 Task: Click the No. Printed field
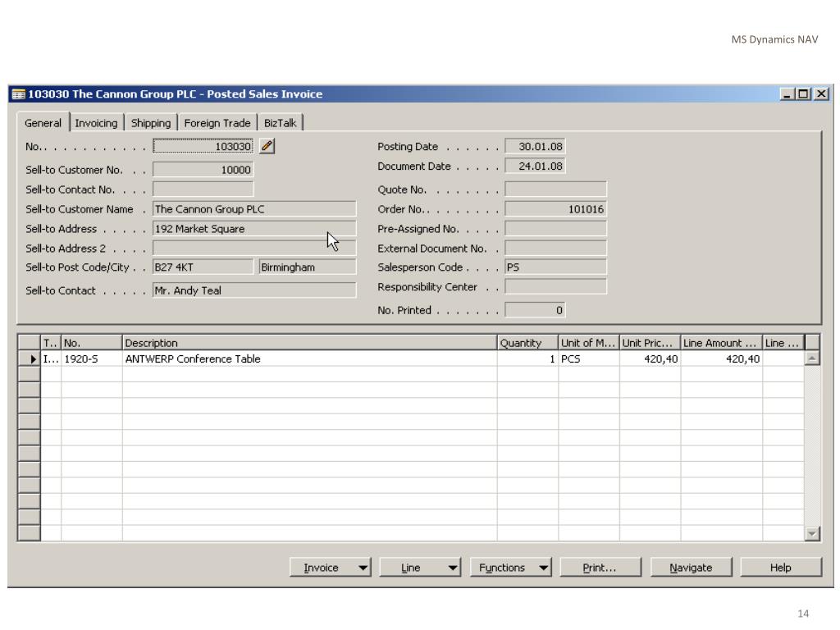click(x=535, y=310)
